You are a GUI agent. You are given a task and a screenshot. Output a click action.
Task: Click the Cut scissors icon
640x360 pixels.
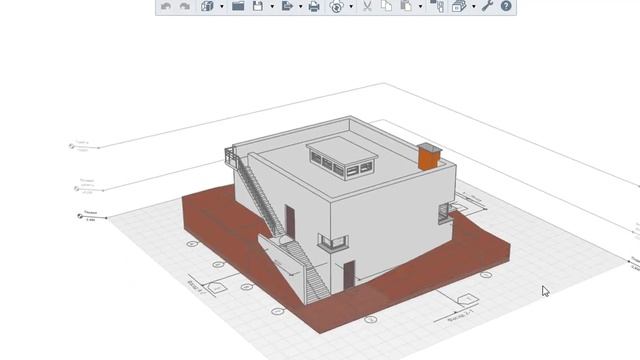[367, 6]
